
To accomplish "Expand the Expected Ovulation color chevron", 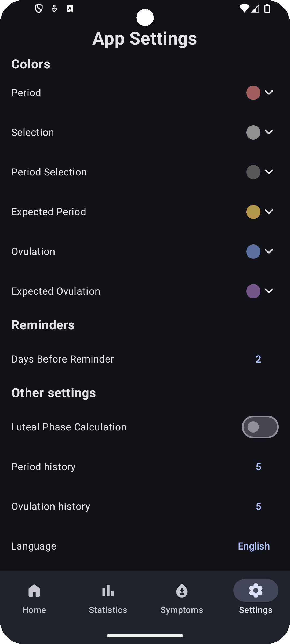I will pyautogui.click(x=269, y=291).
